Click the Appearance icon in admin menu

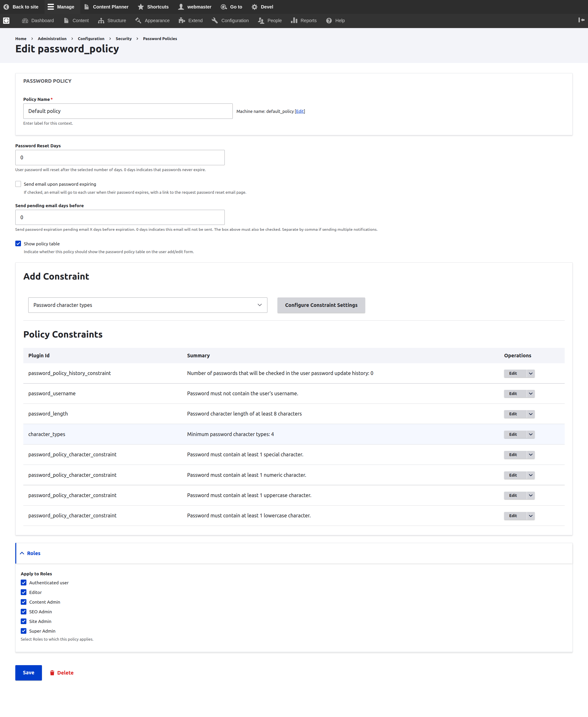[138, 20]
